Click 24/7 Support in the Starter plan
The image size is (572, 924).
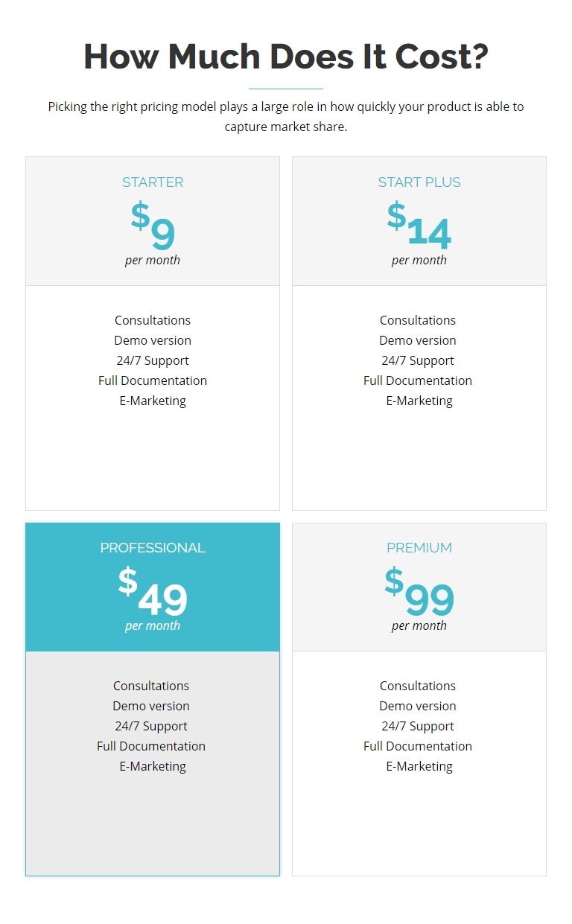click(151, 360)
